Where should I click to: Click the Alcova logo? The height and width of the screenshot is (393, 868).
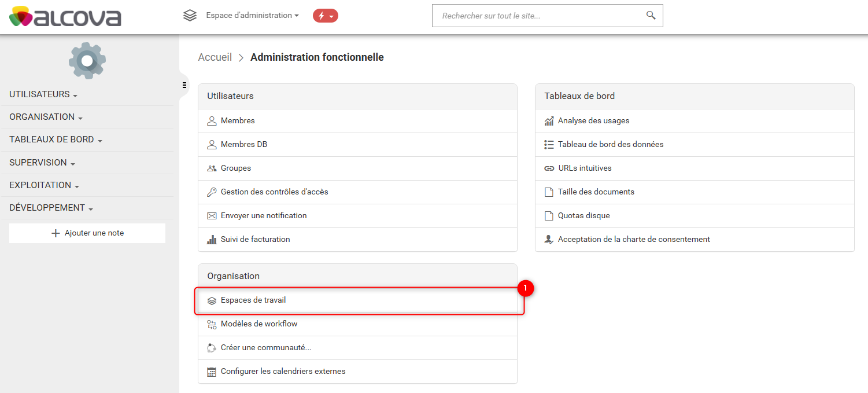tap(65, 16)
